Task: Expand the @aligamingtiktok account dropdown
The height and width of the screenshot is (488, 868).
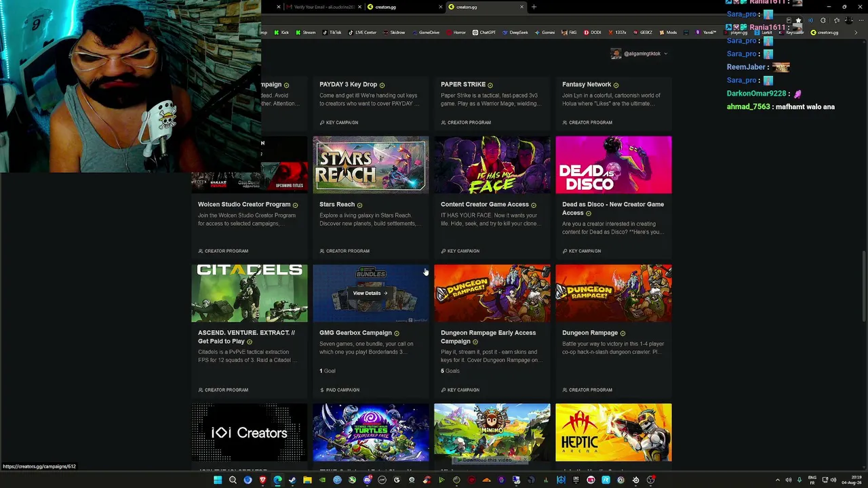Action: pyautogui.click(x=639, y=54)
